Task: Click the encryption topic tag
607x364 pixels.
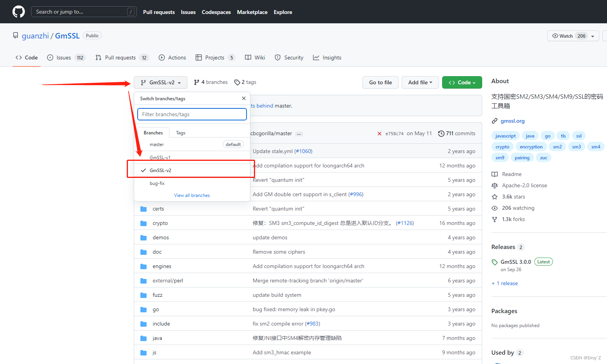Action: [x=531, y=146]
